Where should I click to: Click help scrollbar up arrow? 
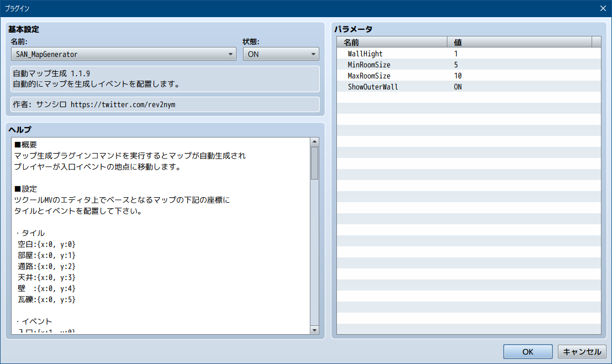coord(314,141)
